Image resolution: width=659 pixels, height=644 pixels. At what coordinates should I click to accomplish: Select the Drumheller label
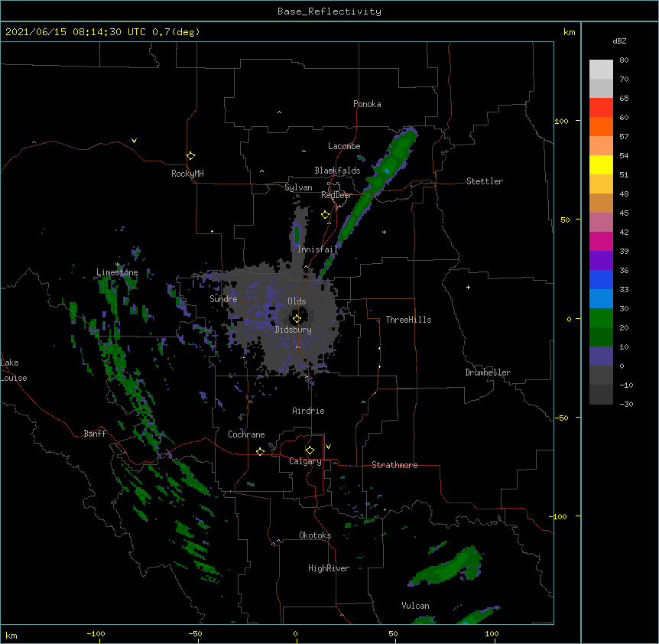pos(488,372)
